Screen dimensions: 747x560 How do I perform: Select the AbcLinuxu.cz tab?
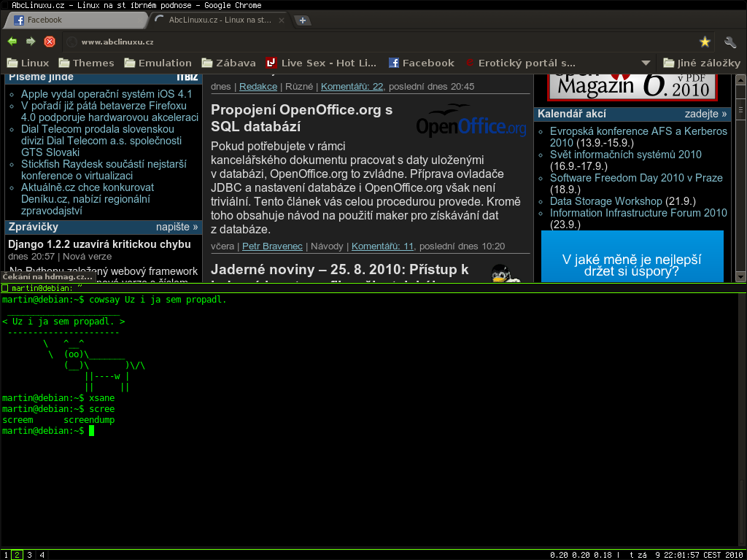coord(219,20)
